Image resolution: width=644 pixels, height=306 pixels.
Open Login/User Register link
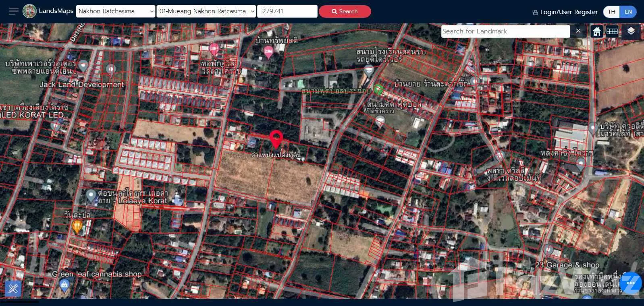(565, 12)
